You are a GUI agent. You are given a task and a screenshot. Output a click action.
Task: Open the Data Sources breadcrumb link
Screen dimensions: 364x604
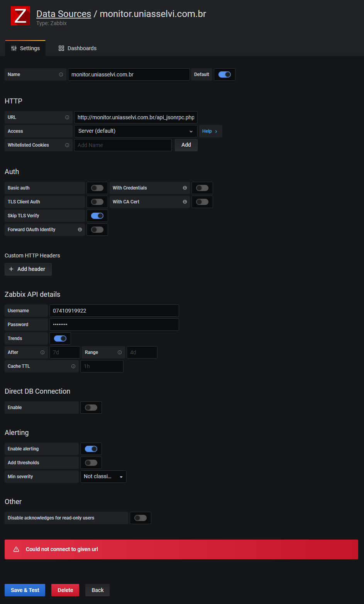click(x=64, y=14)
